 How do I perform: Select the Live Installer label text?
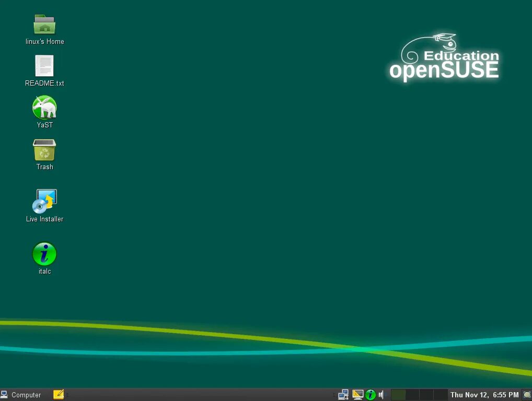coord(44,219)
